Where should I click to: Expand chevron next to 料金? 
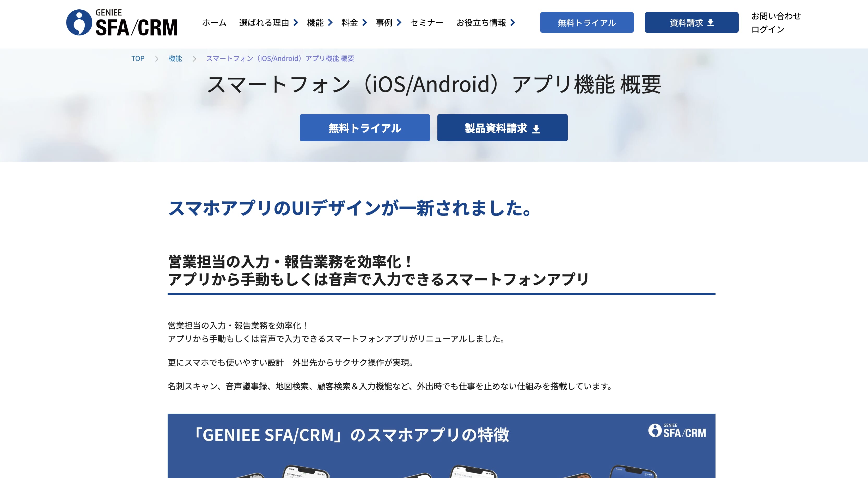coord(365,23)
